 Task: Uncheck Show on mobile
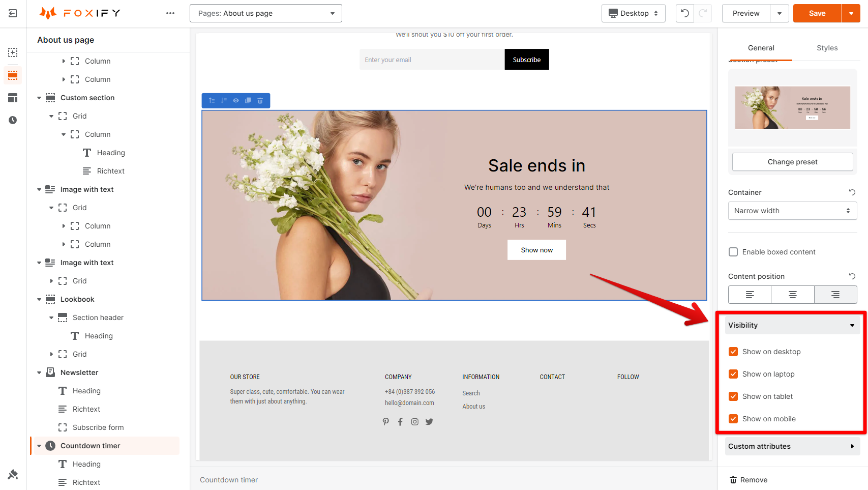[x=733, y=419]
